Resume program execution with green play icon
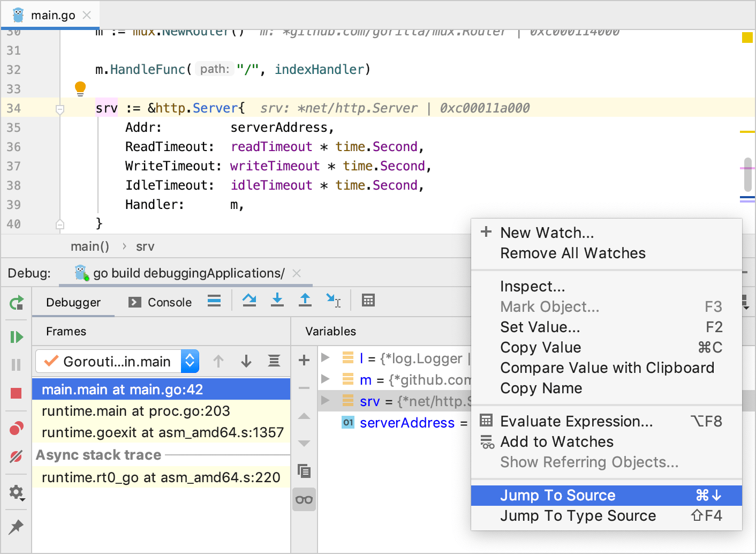The image size is (756, 554). pos(16,336)
